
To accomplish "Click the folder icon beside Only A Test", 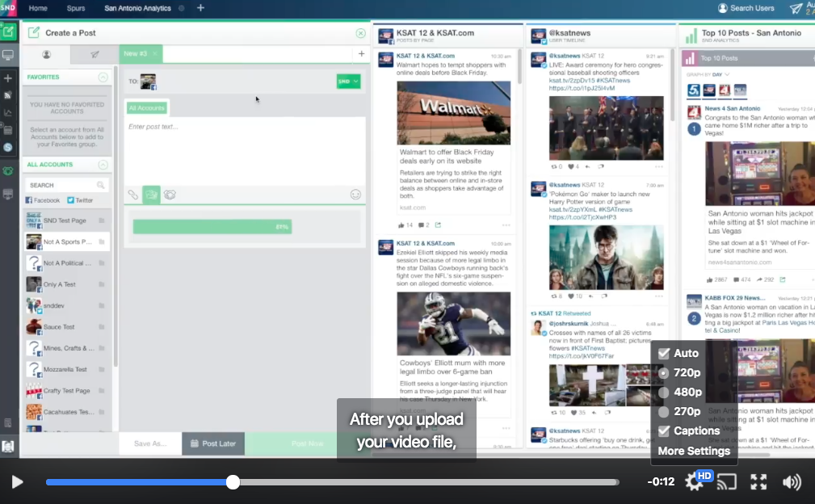I will [x=101, y=284].
